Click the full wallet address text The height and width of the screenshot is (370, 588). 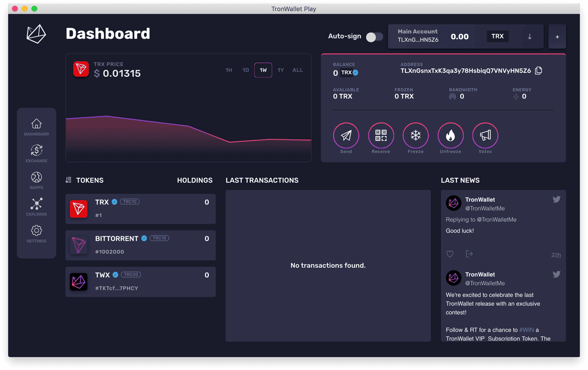(466, 71)
